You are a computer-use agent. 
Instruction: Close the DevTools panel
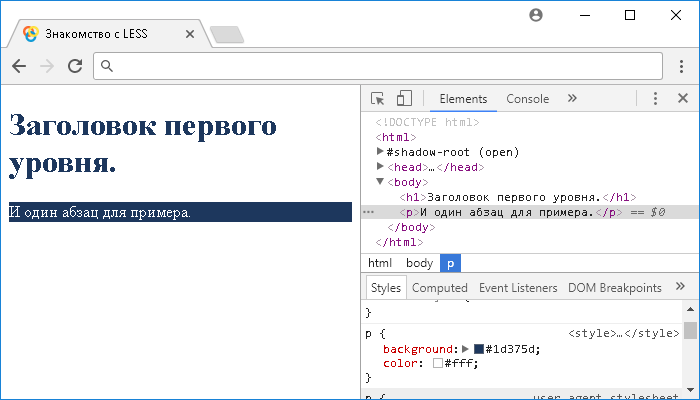point(683,99)
